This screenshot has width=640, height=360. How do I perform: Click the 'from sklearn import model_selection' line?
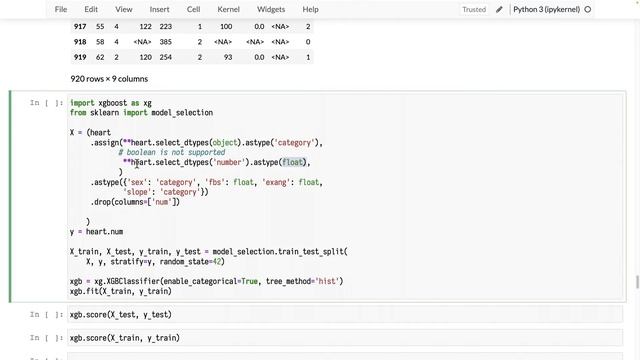[141, 113]
